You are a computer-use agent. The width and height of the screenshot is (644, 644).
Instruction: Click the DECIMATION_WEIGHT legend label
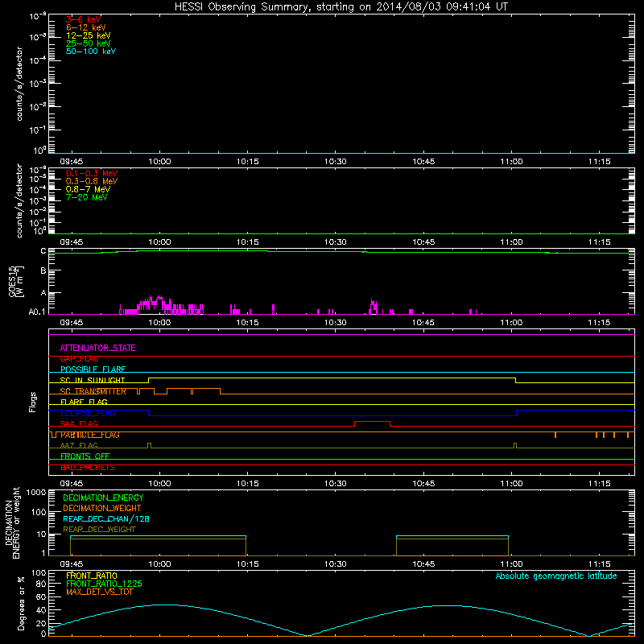pyautogui.click(x=102, y=509)
